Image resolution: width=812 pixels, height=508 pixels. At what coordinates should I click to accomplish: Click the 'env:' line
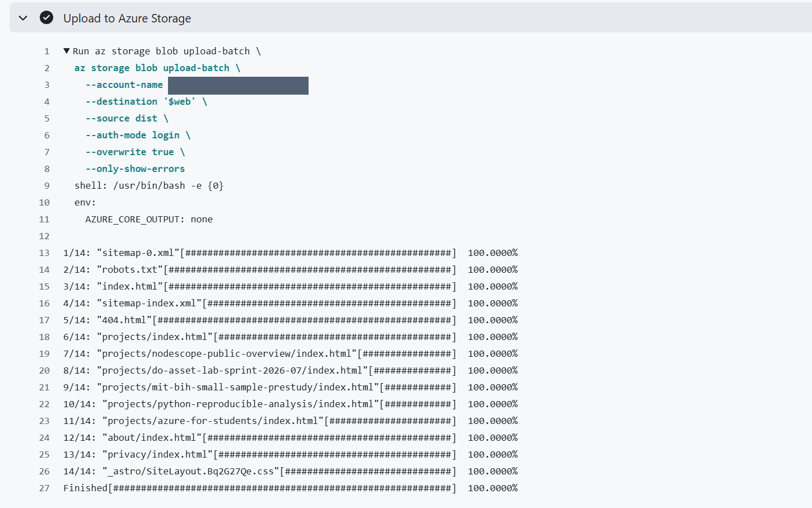(85, 202)
